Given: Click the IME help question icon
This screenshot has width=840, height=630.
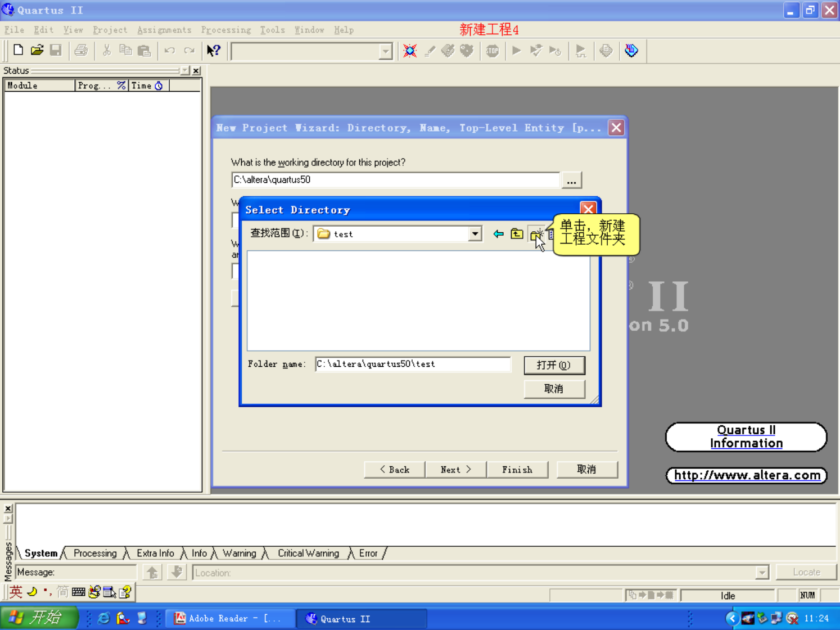Looking at the screenshot, I should [x=125, y=592].
